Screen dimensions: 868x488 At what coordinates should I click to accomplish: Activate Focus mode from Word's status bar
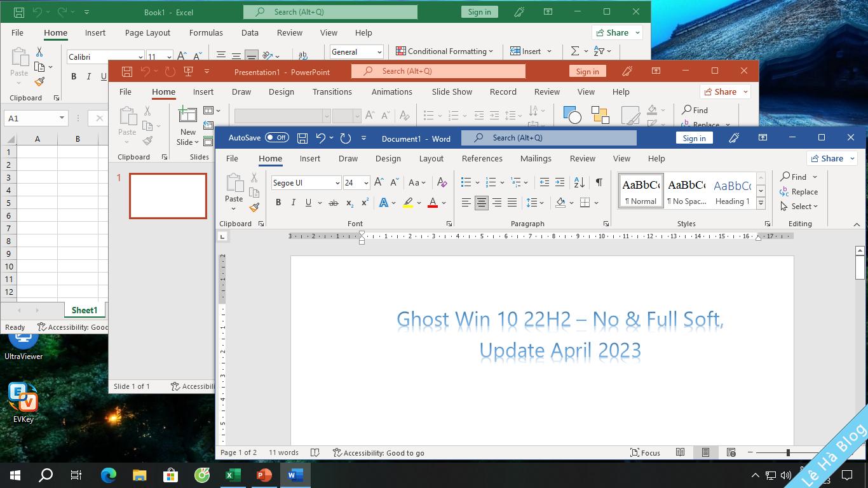pyautogui.click(x=646, y=452)
